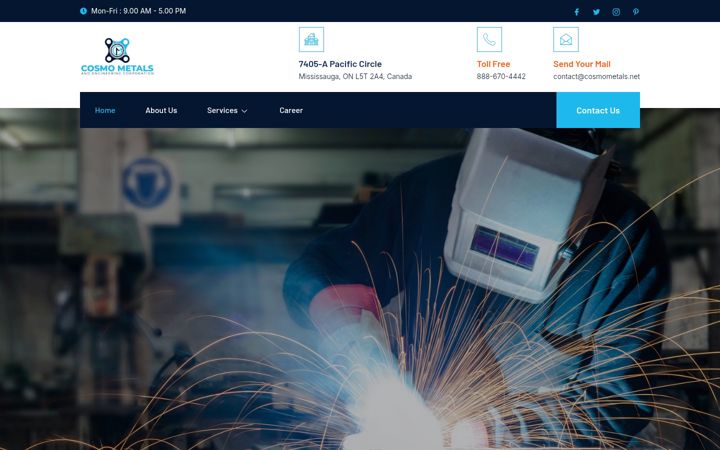Click the clock icon beside business hours

83,11
